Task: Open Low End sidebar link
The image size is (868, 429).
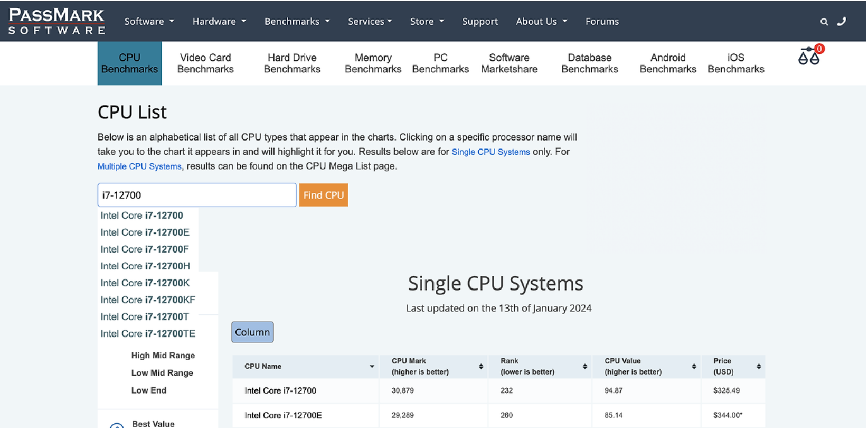Action: click(149, 391)
